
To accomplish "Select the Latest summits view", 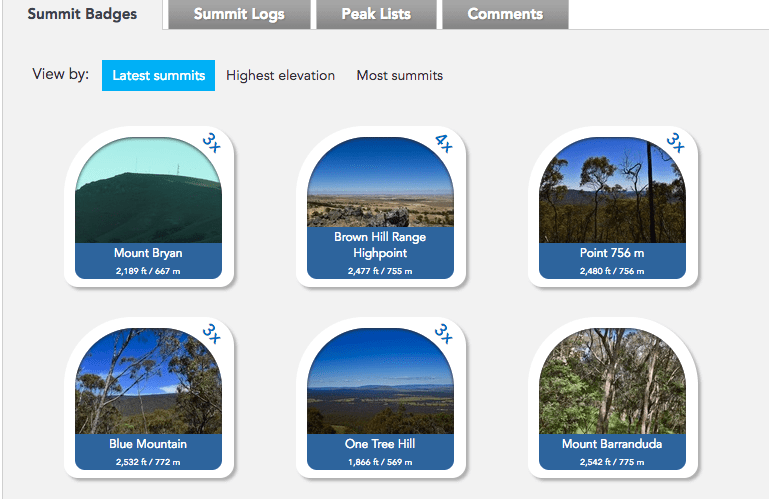I will [x=158, y=75].
